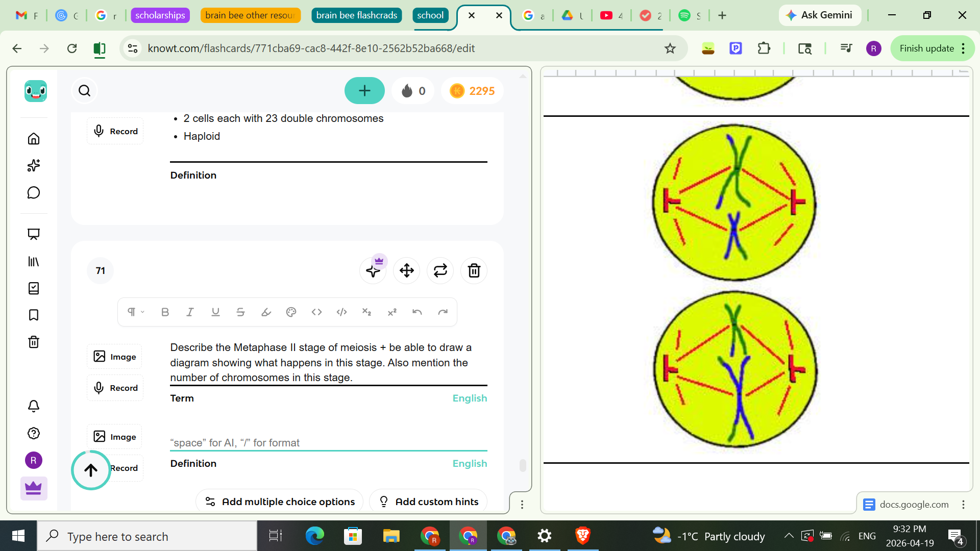Viewport: 980px width, 551px height.
Task: Expand the paragraph format dropdown
Action: tap(134, 312)
